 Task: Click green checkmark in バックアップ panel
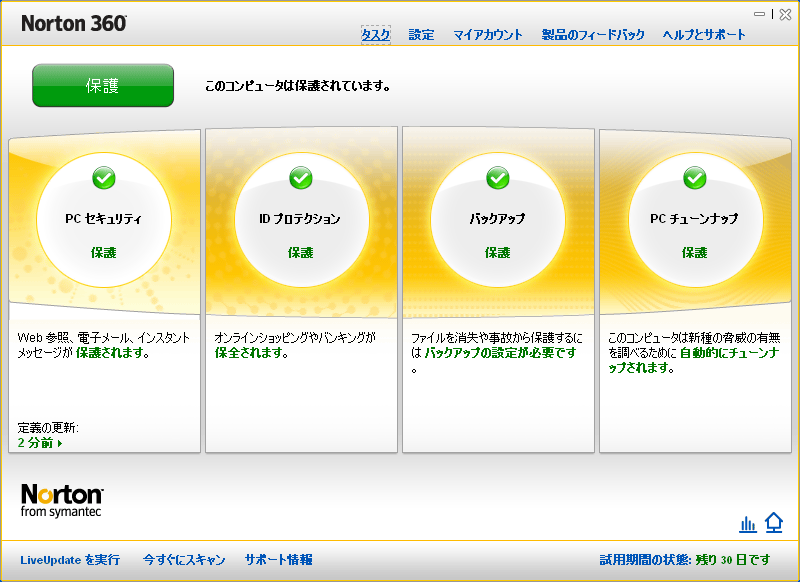coord(498,178)
